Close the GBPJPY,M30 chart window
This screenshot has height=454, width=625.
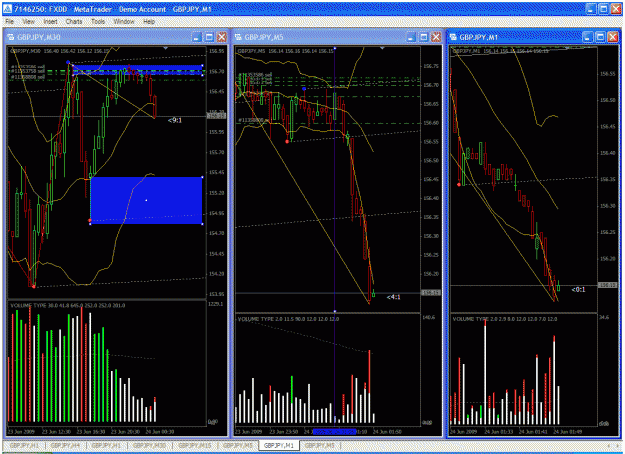pos(222,37)
